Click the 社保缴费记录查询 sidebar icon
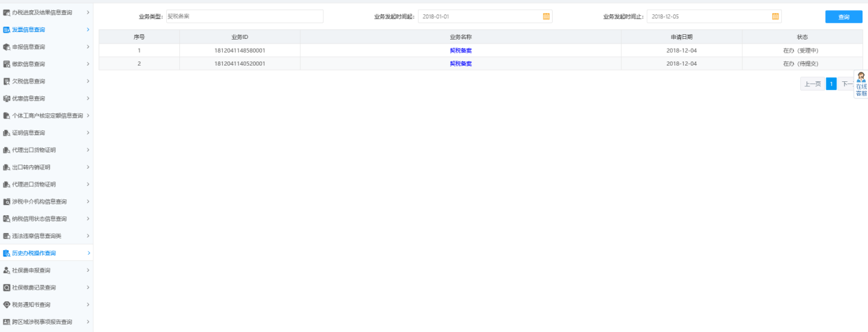Viewport: 868px width, 332px height. (6, 288)
